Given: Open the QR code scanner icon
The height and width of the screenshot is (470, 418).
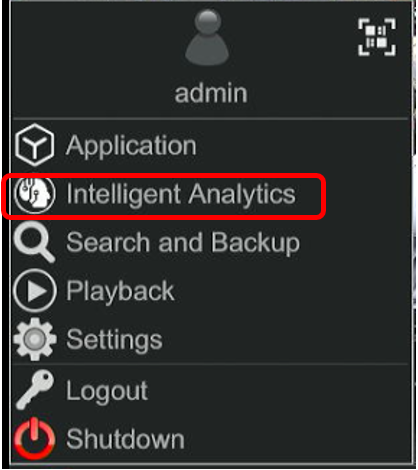Looking at the screenshot, I should click(x=377, y=37).
